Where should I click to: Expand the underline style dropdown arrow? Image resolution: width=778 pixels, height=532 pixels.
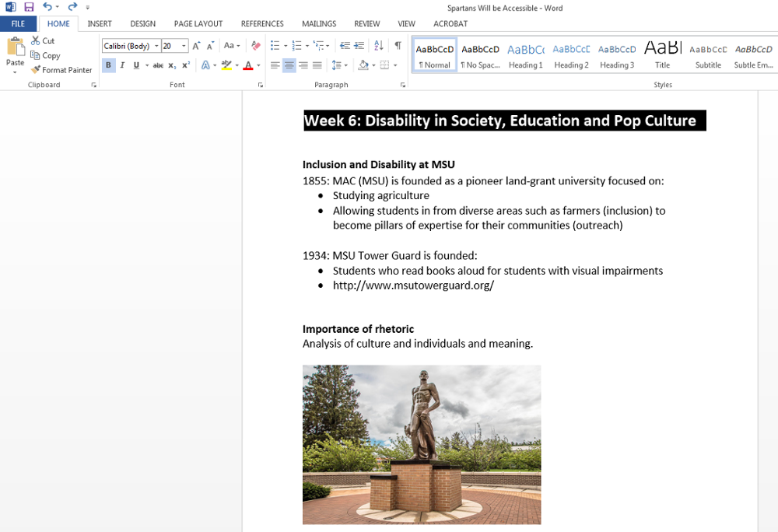(147, 65)
